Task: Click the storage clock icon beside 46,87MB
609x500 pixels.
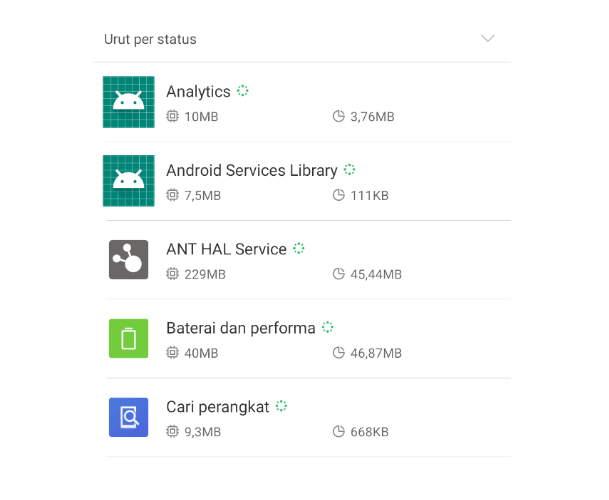Action: pos(339,353)
